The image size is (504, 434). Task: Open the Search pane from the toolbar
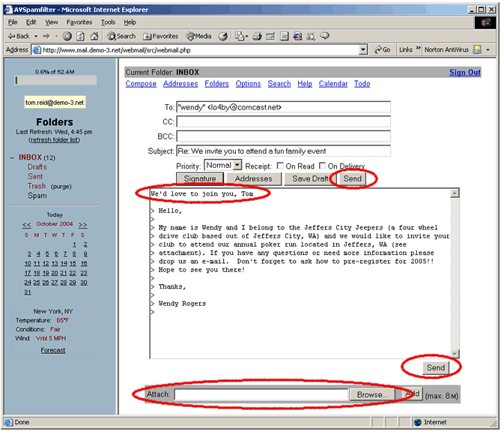pyautogui.click(x=121, y=36)
